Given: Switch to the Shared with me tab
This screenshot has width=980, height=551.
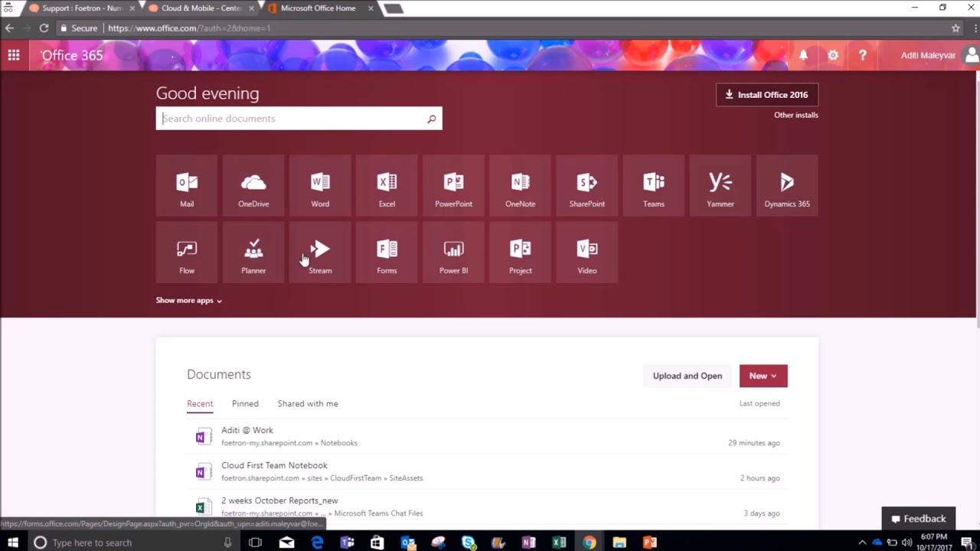Looking at the screenshot, I should (x=308, y=403).
